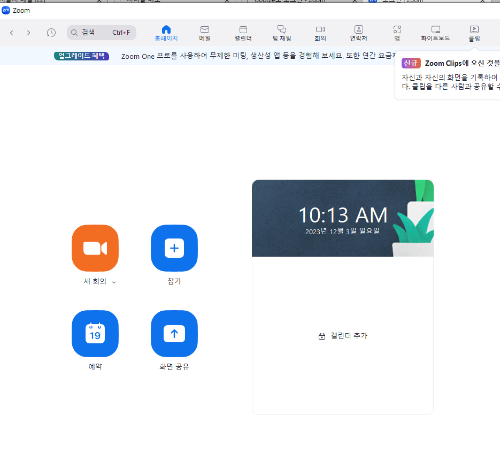500x463 pixels.
Task: Click the Share Screen (화면 공유) button
Action: pos(174,334)
